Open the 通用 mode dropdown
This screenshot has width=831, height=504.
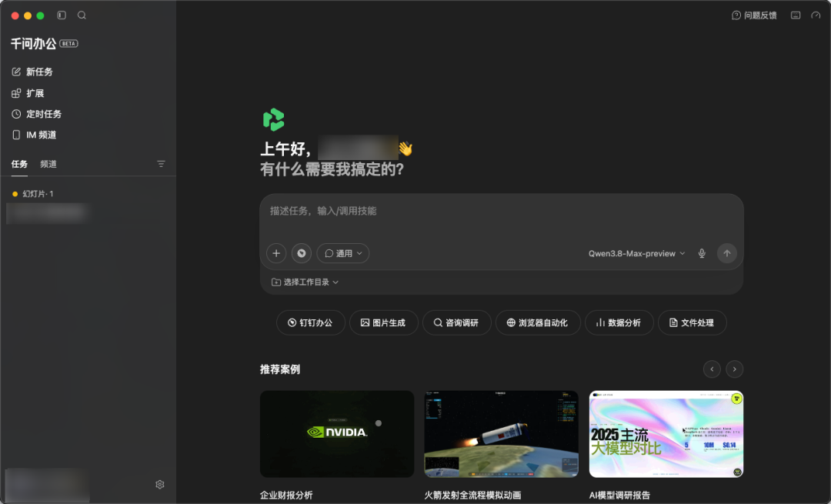[x=343, y=253]
